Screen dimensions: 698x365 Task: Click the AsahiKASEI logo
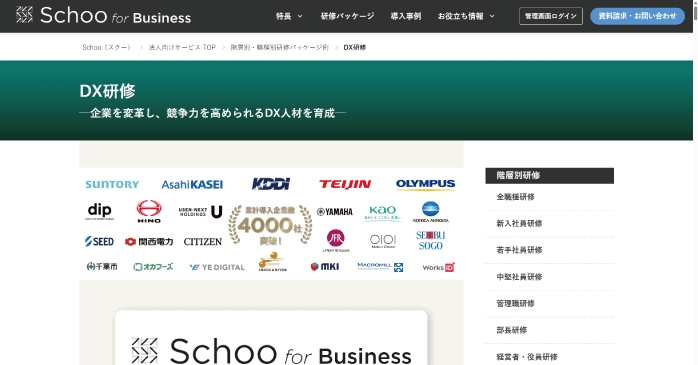tap(192, 184)
